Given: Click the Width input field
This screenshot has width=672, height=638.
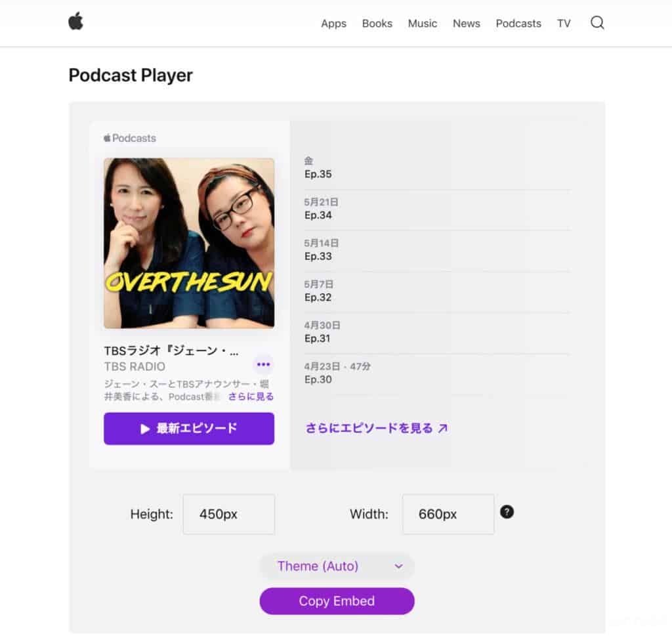Looking at the screenshot, I should [448, 514].
